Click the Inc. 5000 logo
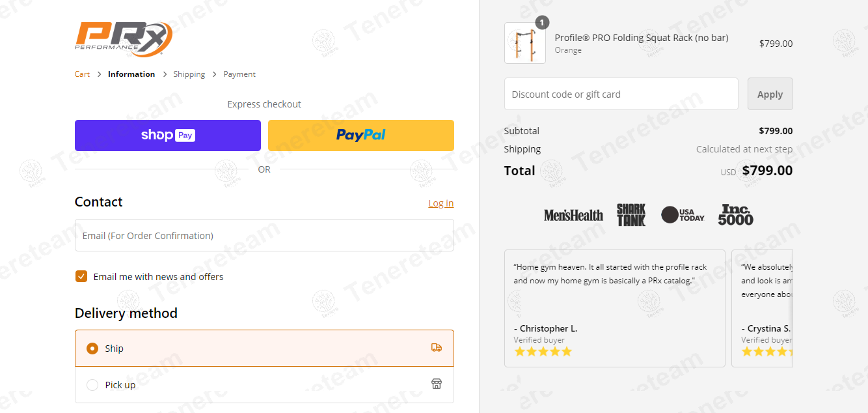The image size is (868, 413). tap(735, 215)
